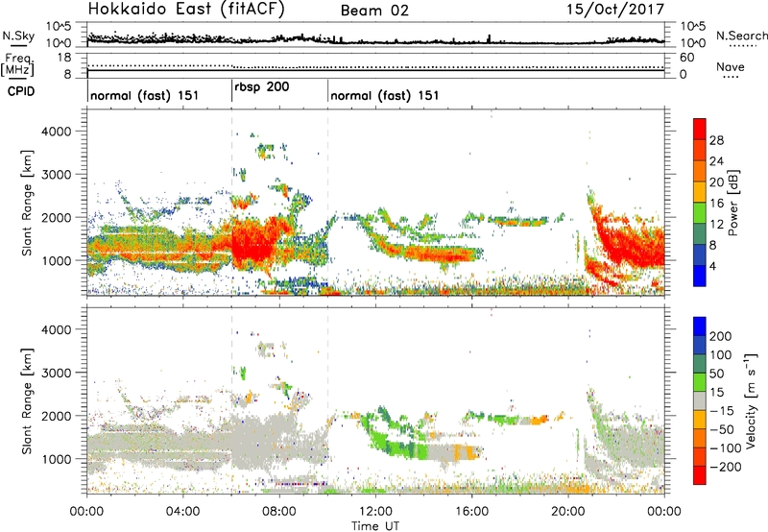Viewport: 768px width, 532px height.
Task: Click the "Nave" label
Action: tap(731, 66)
